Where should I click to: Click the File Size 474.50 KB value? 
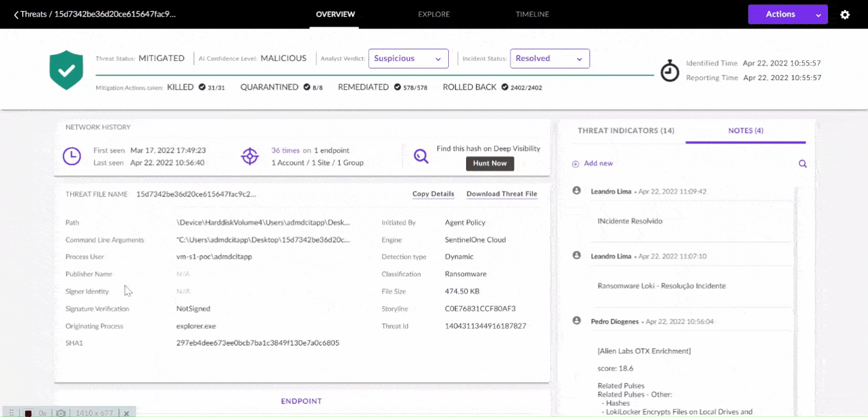click(462, 291)
